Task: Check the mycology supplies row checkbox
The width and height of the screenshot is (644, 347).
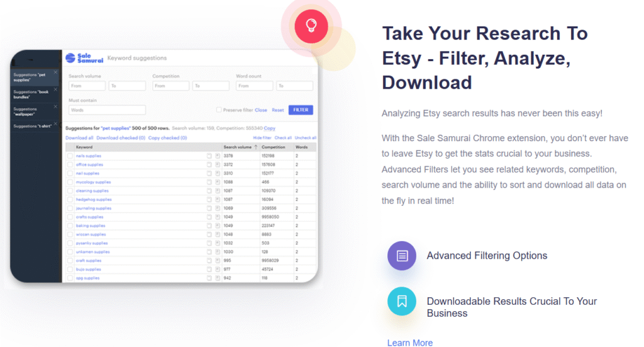Action: coord(70,182)
